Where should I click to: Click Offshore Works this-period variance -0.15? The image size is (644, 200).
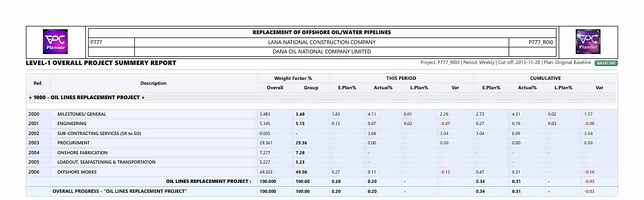[x=445, y=172]
